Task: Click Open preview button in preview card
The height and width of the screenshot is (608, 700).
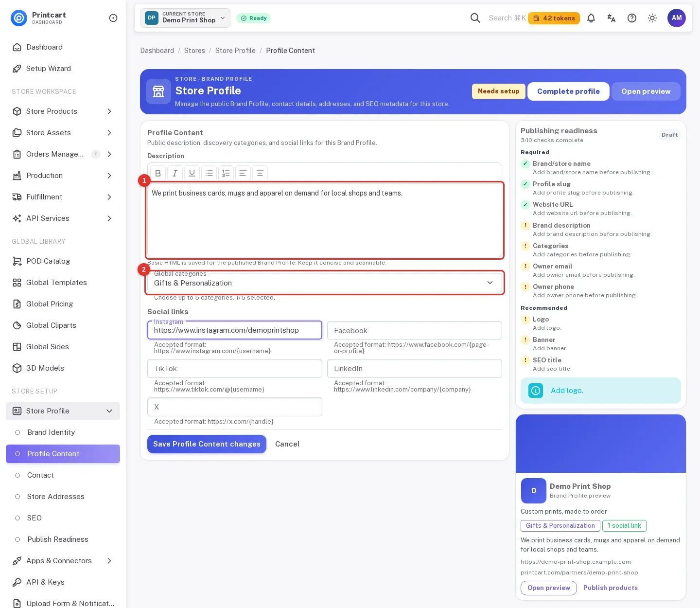Action: tap(549, 588)
